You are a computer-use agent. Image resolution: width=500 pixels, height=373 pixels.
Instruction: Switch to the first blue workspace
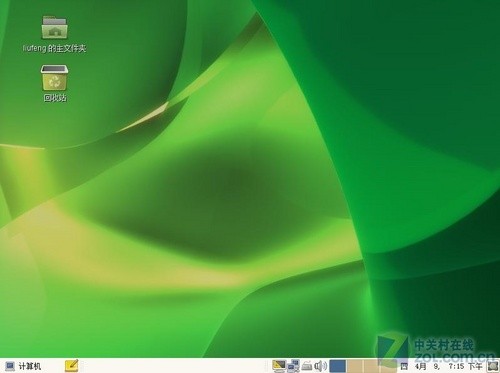click(x=338, y=366)
